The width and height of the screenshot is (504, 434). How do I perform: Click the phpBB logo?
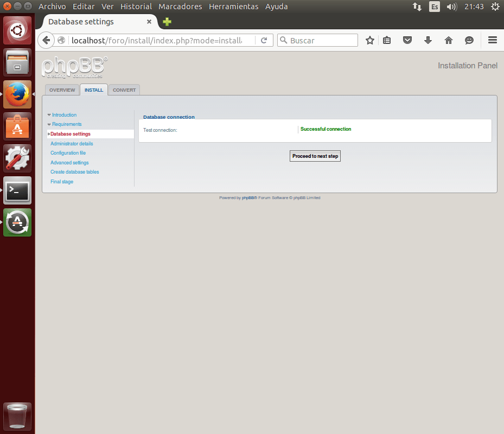click(x=74, y=67)
